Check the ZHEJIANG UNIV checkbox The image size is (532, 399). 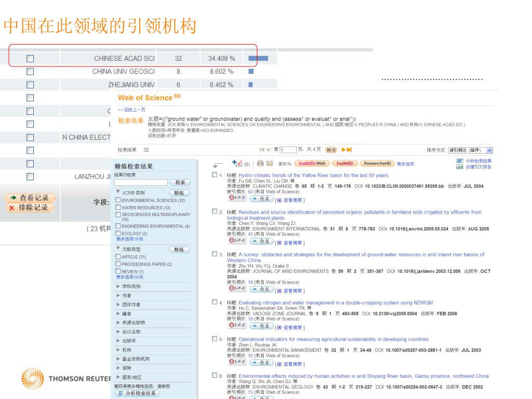point(30,85)
